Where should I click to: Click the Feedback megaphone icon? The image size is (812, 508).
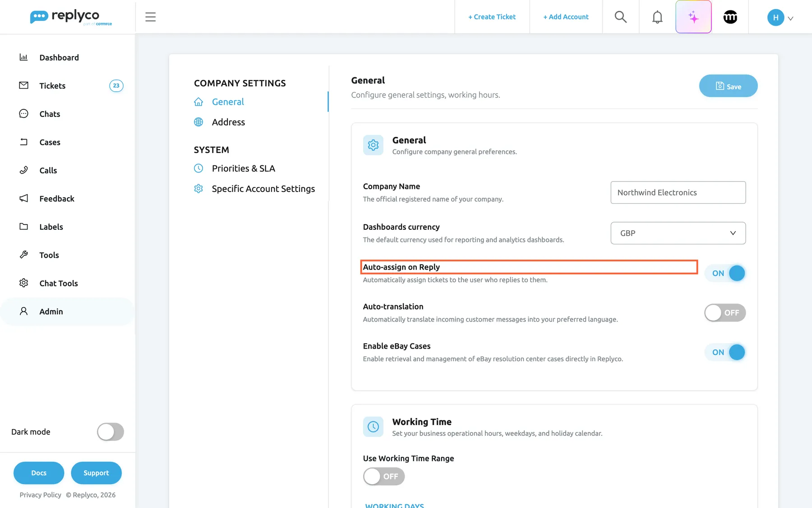24,198
